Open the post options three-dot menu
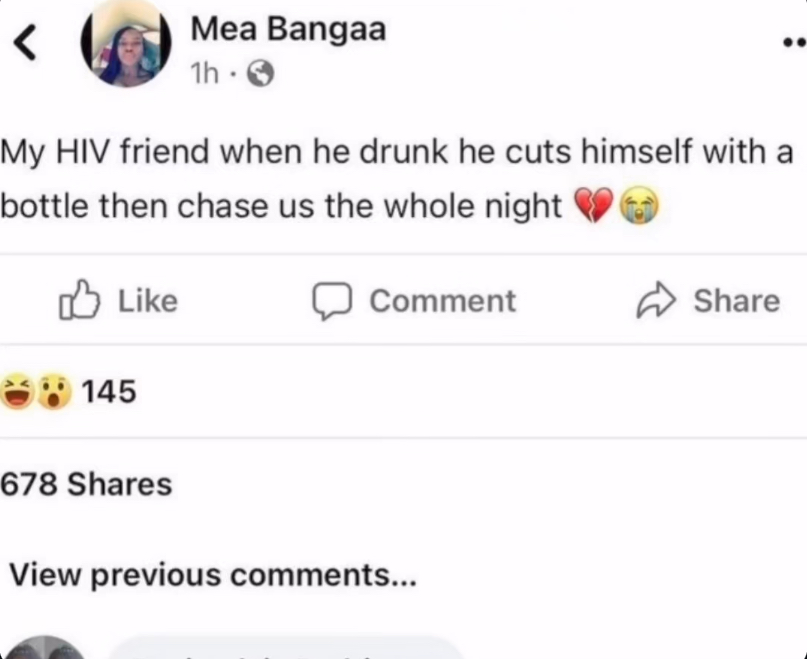This screenshot has height=659, width=807. coord(792,43)
